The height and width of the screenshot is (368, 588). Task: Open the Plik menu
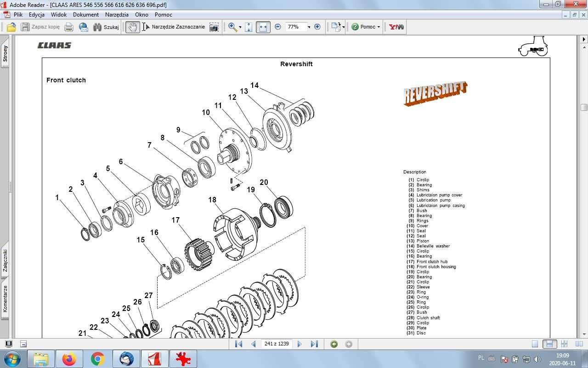point(18,14)
